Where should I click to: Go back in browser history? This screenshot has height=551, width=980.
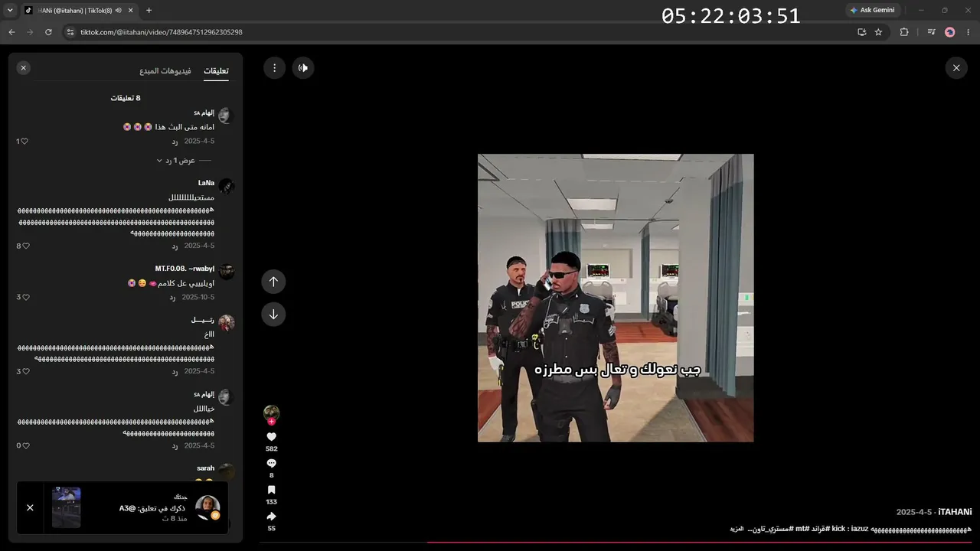pos(11,32)
